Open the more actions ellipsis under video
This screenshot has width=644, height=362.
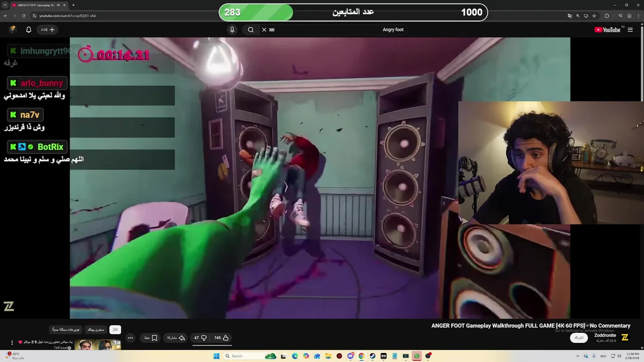(x=130, y=338)
